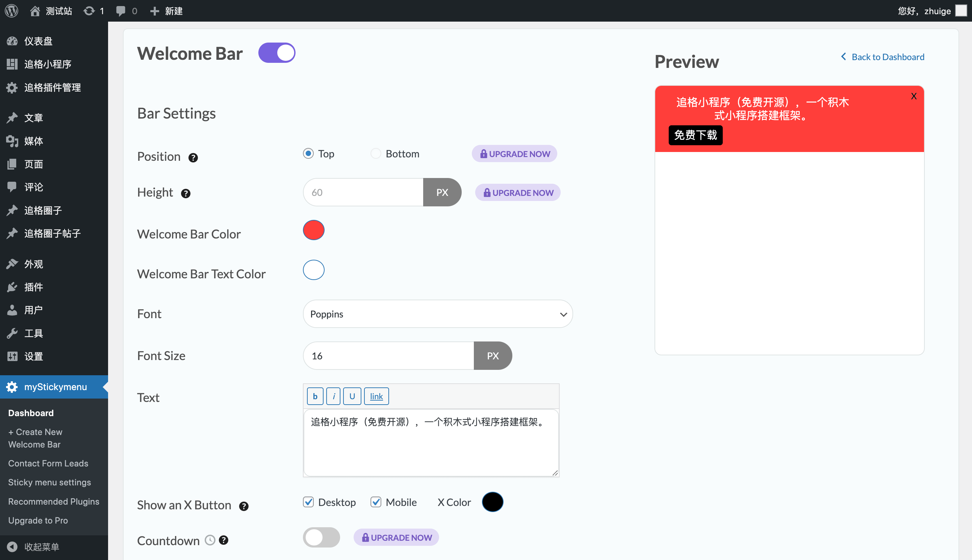
Task: Click the updates refresh icon
Action: click(89, 11)
